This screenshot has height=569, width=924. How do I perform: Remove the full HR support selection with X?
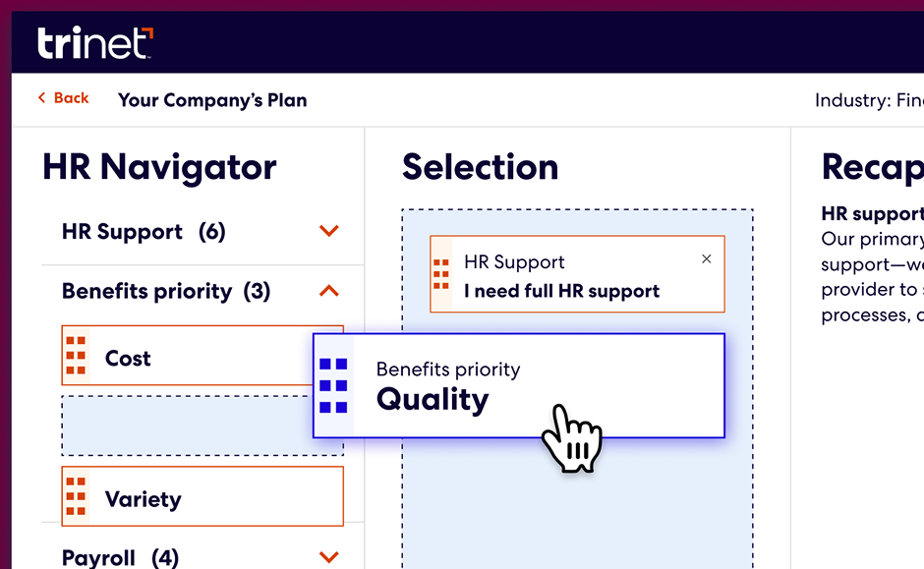pyautogui.click(x=707, y=258)
